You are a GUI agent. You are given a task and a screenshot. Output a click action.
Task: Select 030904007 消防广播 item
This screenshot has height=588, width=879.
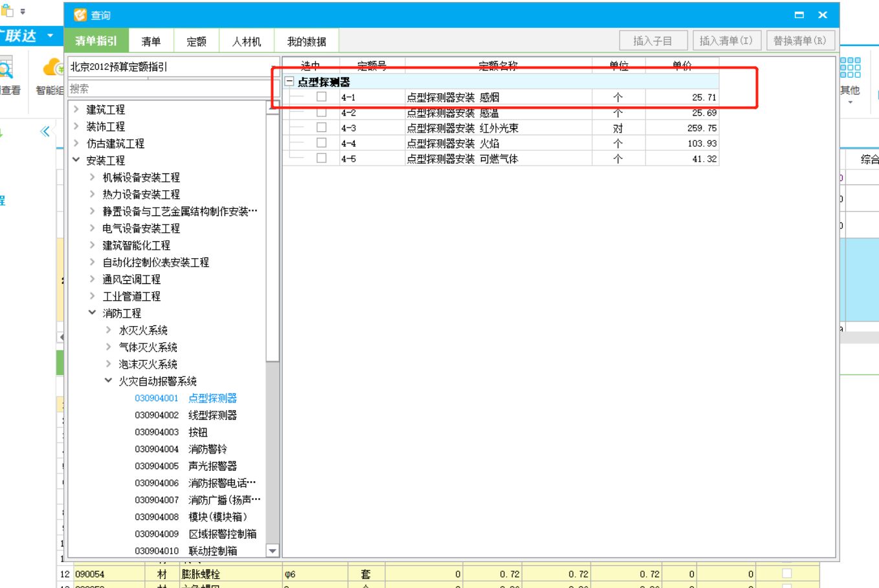[197, 499]
